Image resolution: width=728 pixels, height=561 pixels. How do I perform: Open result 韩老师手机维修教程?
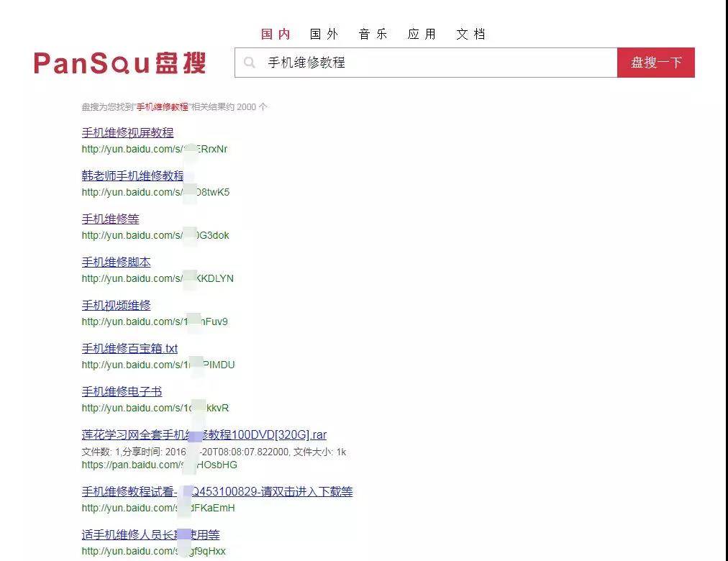(133, 176)
